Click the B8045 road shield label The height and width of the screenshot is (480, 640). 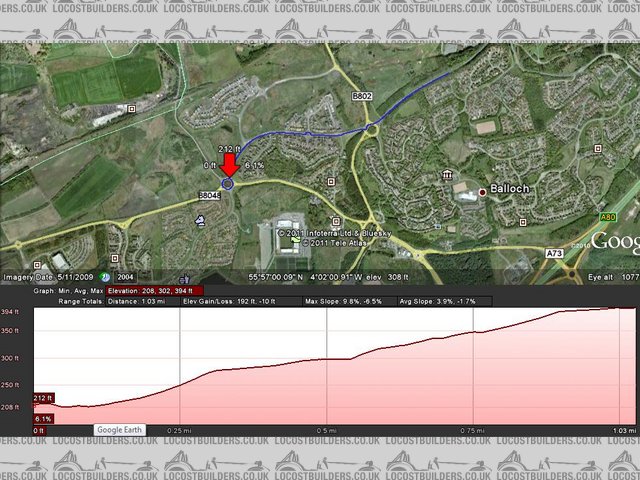pos(209,195)
